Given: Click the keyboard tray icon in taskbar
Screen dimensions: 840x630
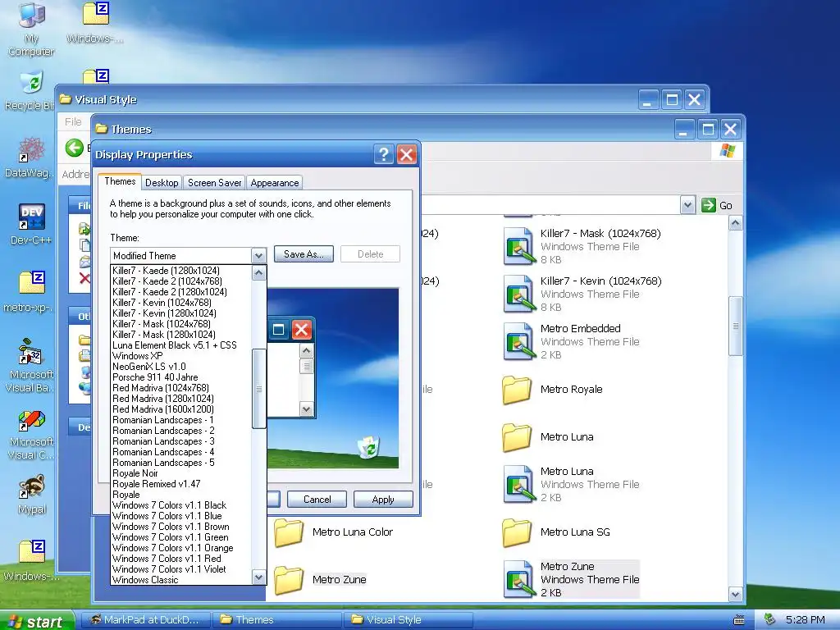Looking at the screenshot, I should pos(739,620).
